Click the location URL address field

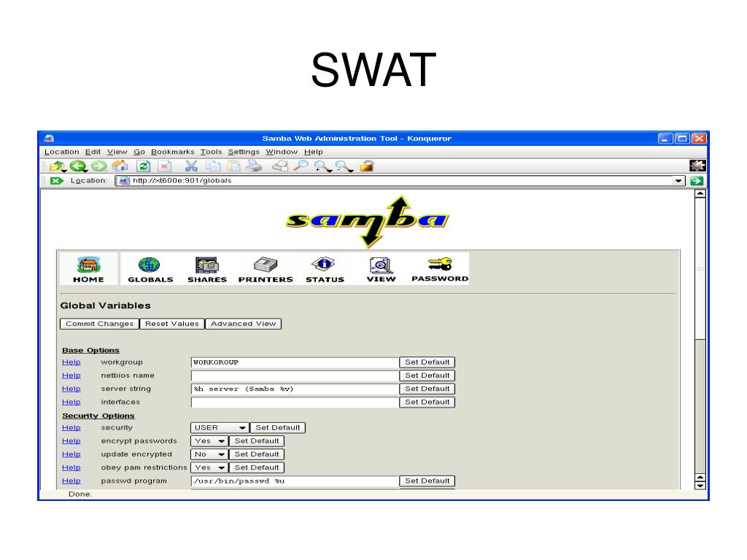[x=395, y=181]
